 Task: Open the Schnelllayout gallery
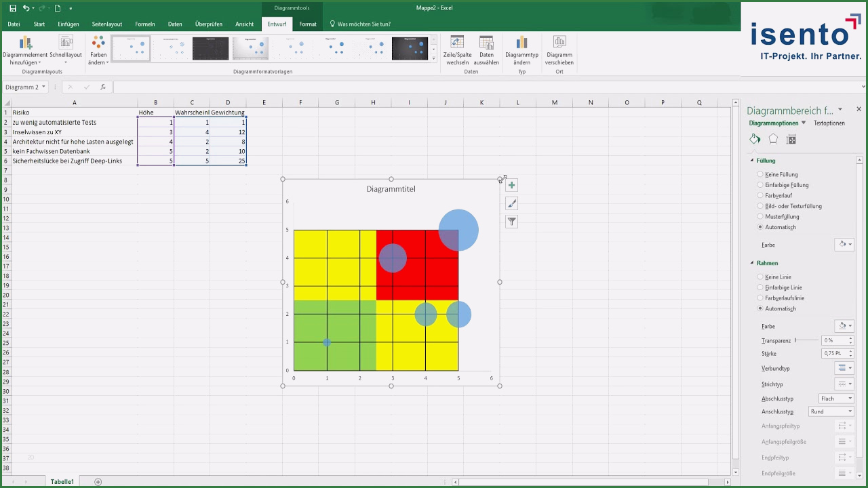coord(66,45)
